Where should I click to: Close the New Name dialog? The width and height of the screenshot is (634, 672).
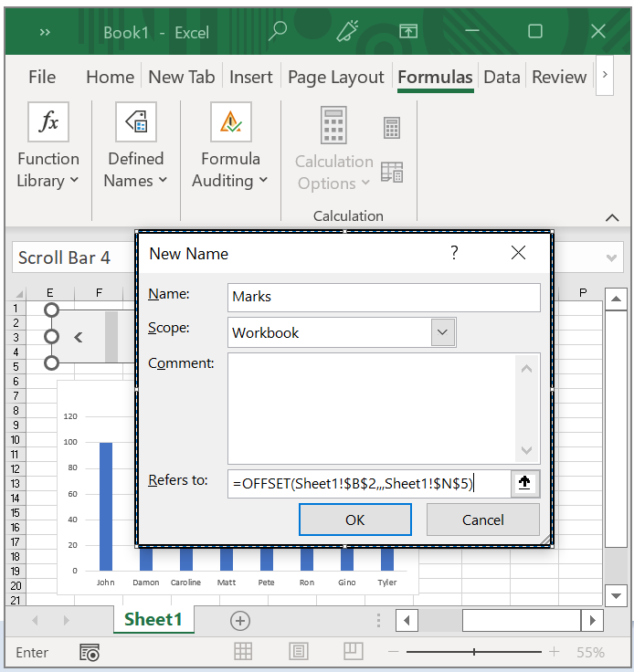518,253
